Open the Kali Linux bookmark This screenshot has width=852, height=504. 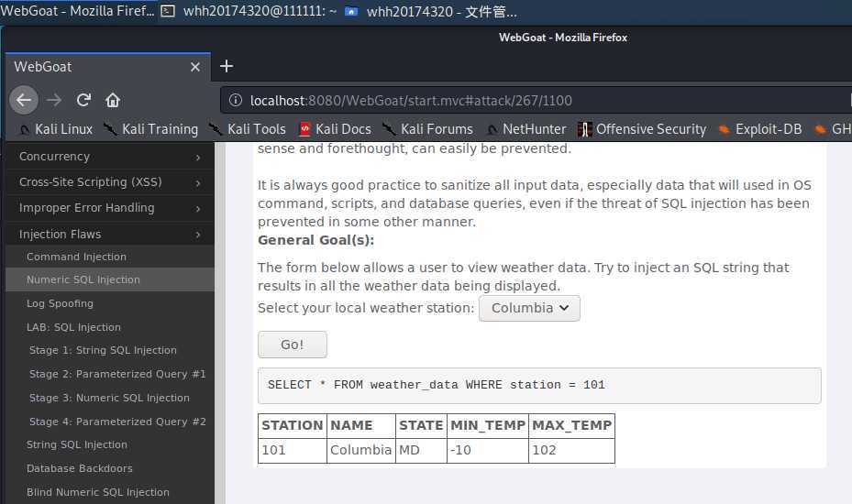pos(55,129)
